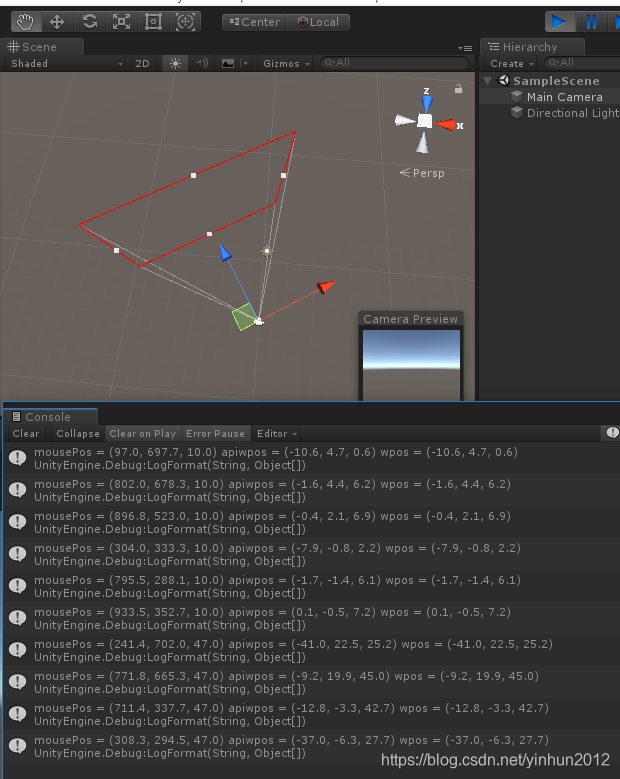Open the Hierarchy Create dropdown
This screenshot has width=620, height=779.
pyautogui.click(x=511, y=64)
